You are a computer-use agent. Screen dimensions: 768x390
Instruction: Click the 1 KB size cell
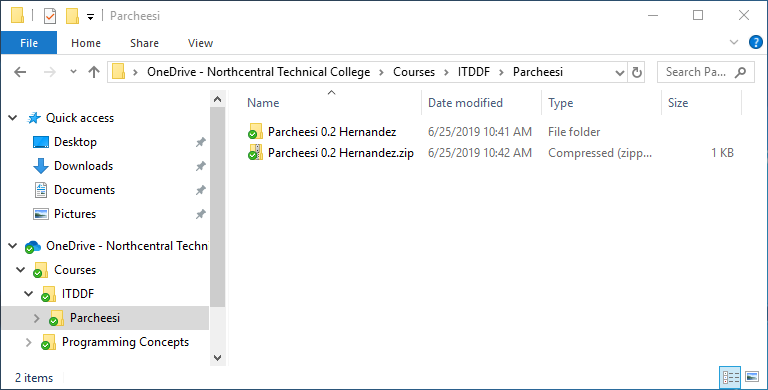click(x=722, y=153)
